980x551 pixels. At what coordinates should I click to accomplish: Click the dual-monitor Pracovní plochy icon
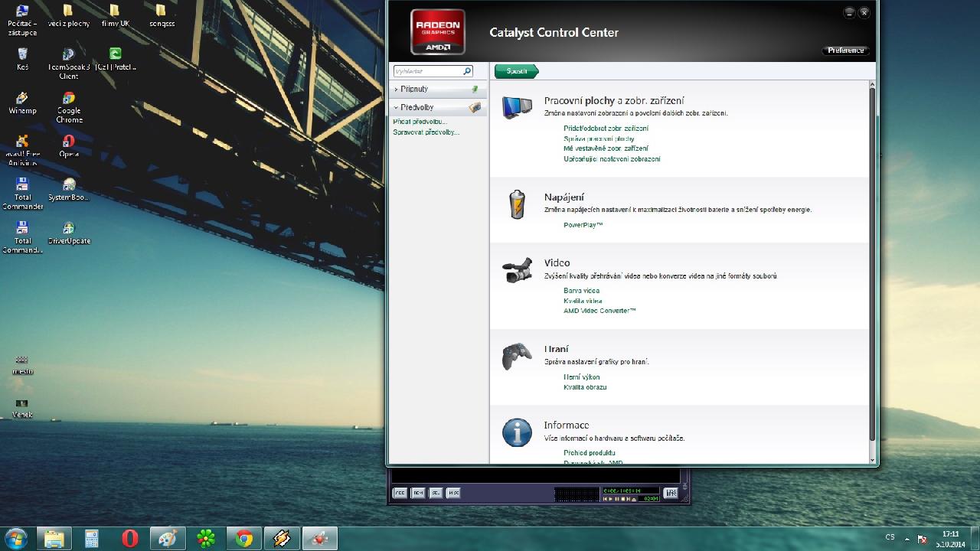517,107
